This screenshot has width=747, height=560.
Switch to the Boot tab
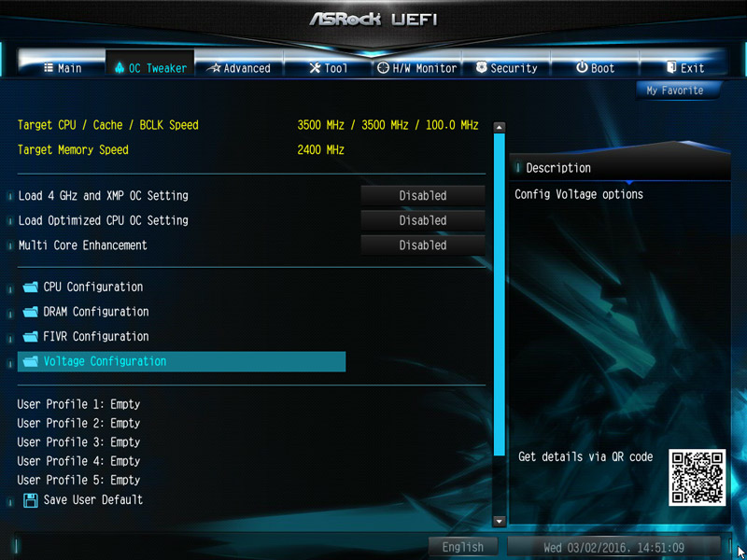point(595,67)
